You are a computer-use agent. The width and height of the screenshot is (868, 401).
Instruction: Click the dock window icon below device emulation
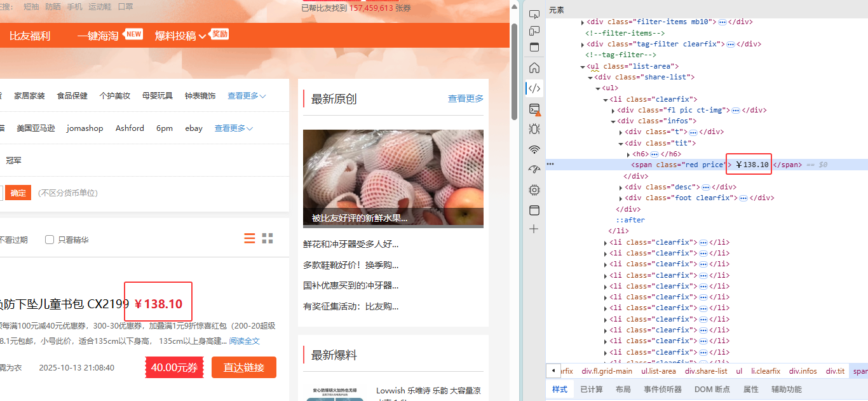pos(534,47)
